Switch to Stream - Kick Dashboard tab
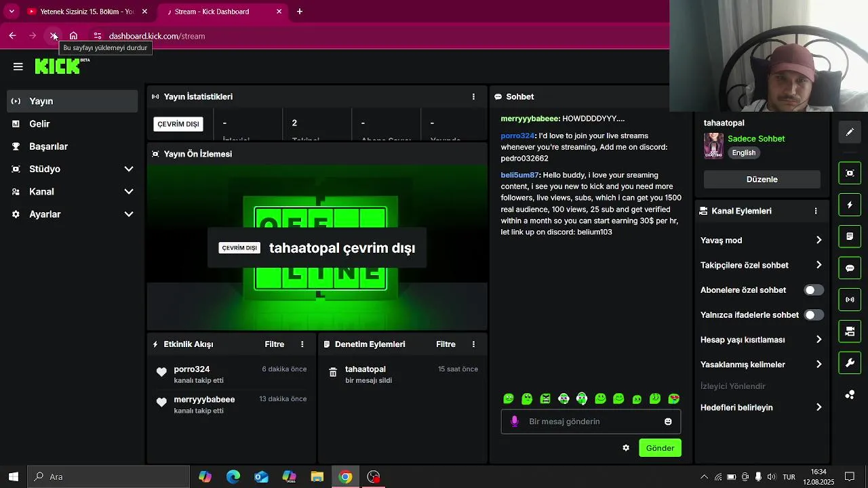868x488 pixels. pos(221,12)
